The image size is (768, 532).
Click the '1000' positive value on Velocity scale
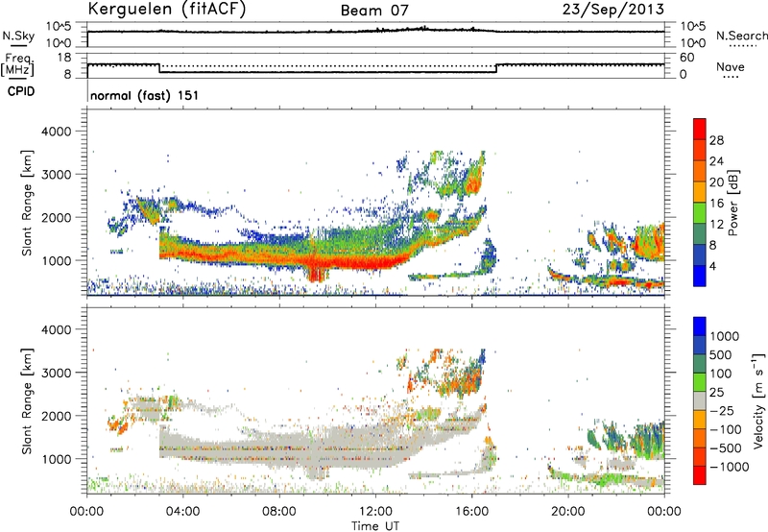tap(725, 336)
